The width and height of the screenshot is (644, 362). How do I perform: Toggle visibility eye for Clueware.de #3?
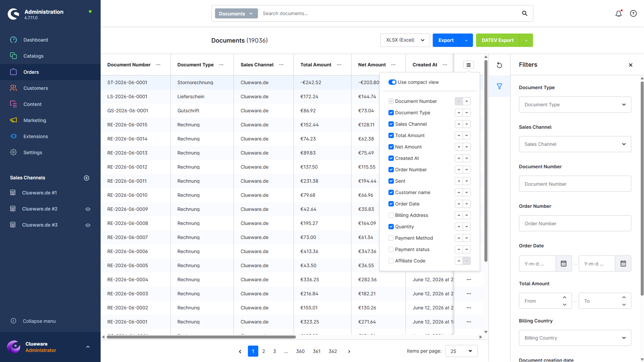pos(88,225)
